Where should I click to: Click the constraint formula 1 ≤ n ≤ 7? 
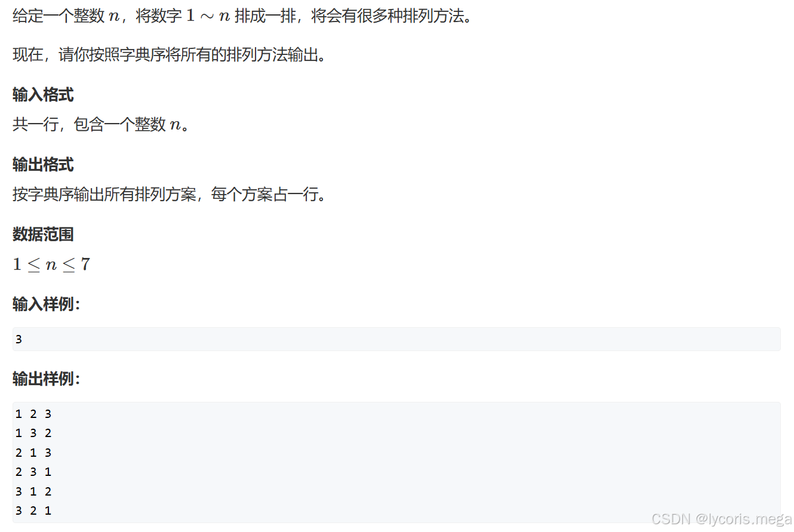click(51, 264)
